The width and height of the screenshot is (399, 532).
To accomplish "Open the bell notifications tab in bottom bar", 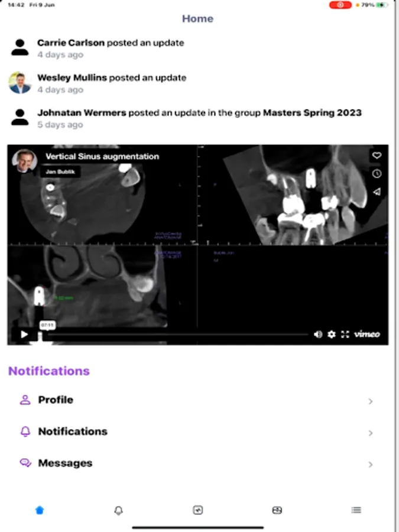I will click(118, 510).
